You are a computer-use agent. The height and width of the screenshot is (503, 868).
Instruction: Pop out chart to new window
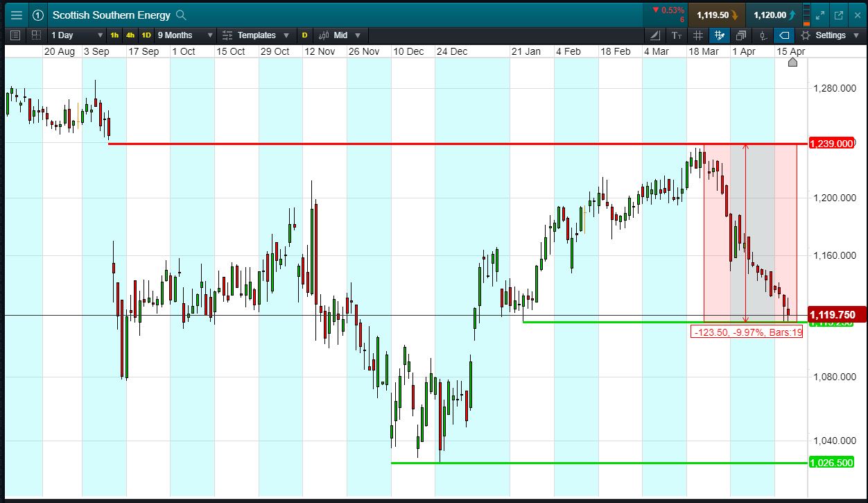(x=838, y=15)
